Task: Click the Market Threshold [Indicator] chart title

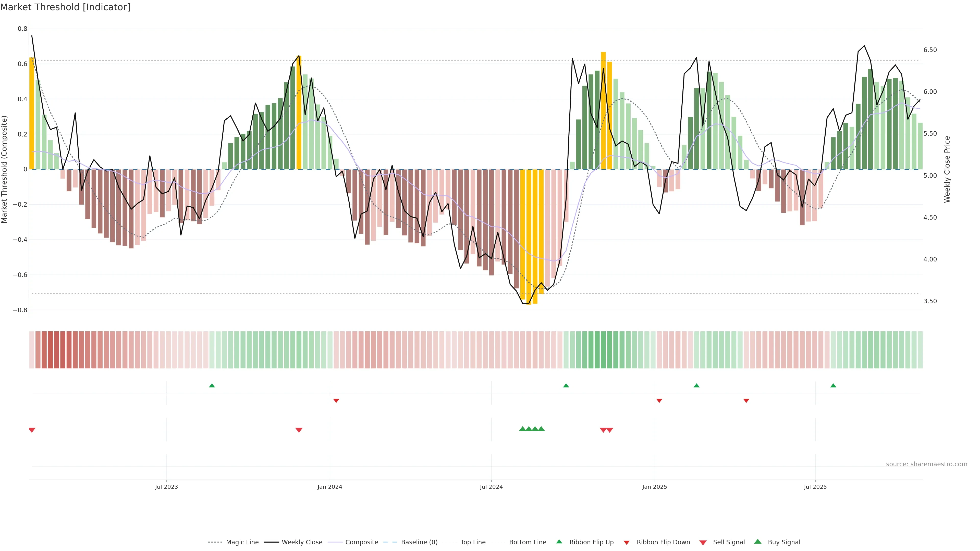Action: tap(65, 7)
